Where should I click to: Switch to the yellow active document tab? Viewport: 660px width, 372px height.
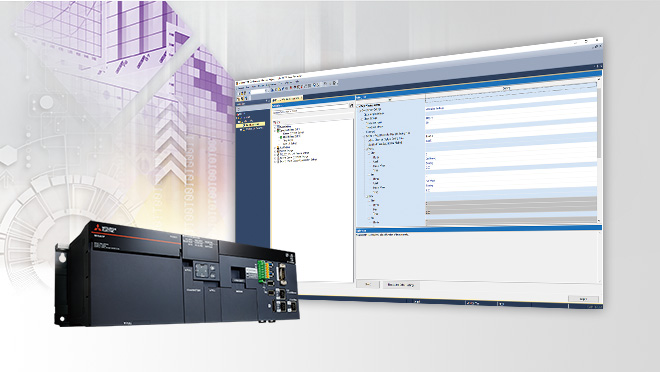pyautogui.click(x=287, y=98)
